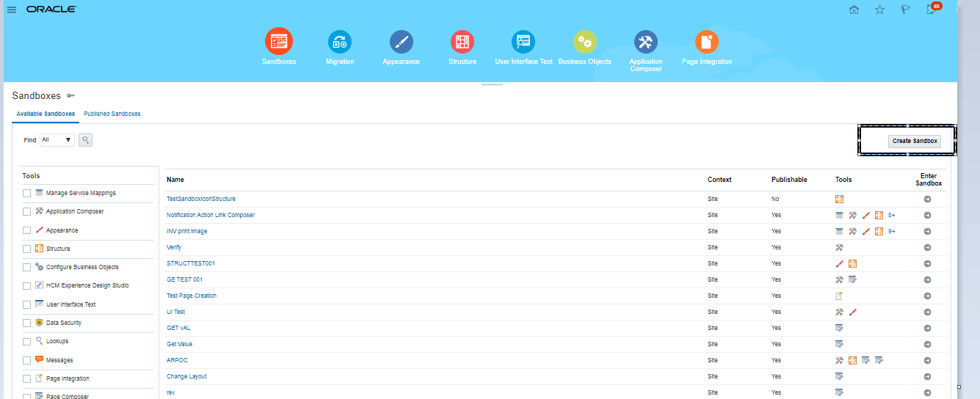The height and width of the screenshot is (399, 980).
Task: Open the Migration icon
Action: [340, 42]
